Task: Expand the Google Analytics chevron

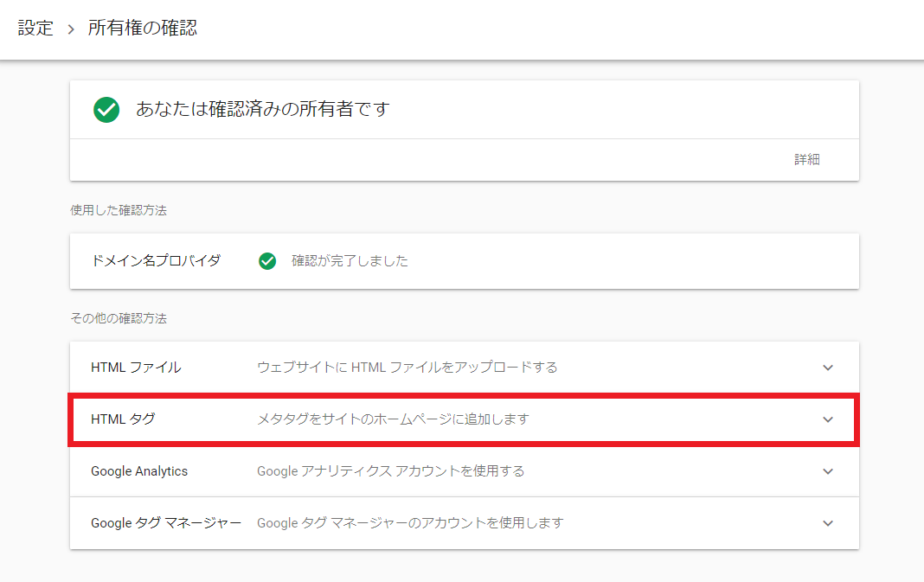Action: coord(828,471)
